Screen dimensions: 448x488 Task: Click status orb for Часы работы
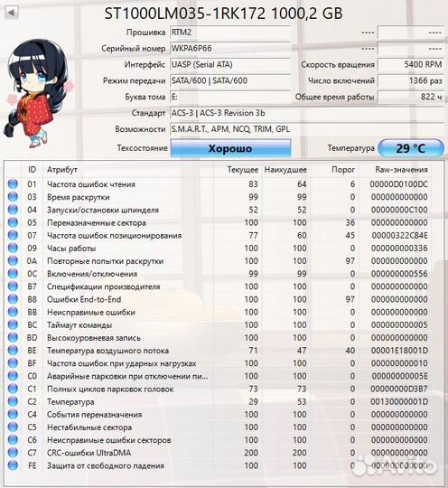click(x=13, y=248)
